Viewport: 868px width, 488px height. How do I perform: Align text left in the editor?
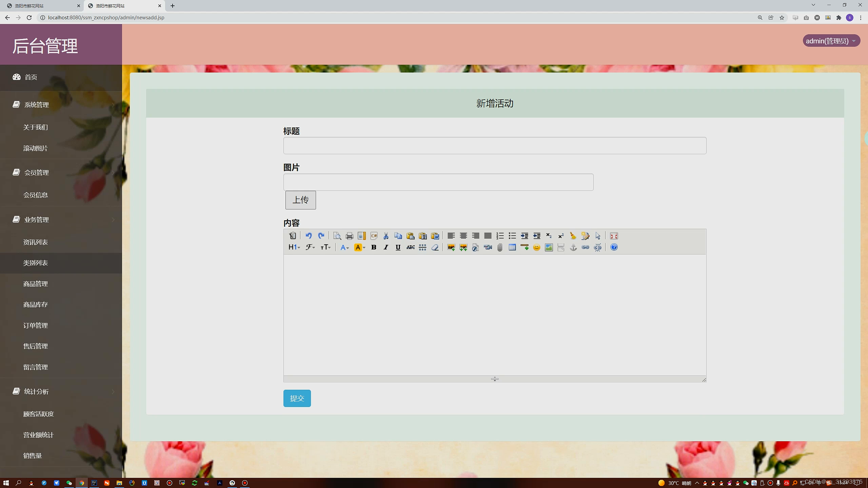pos(451,236)
